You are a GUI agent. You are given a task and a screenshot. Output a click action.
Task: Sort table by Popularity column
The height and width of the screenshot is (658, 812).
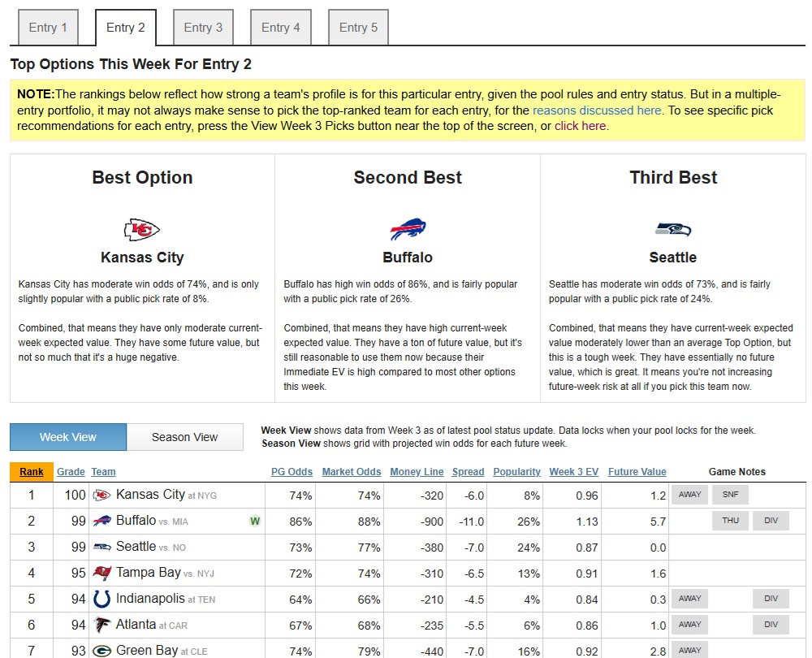click(x=516, y=472)
